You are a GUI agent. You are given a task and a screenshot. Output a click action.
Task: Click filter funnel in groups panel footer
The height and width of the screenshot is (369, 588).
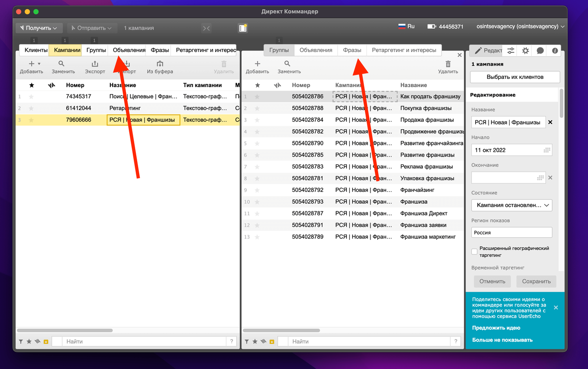(246, 342)
